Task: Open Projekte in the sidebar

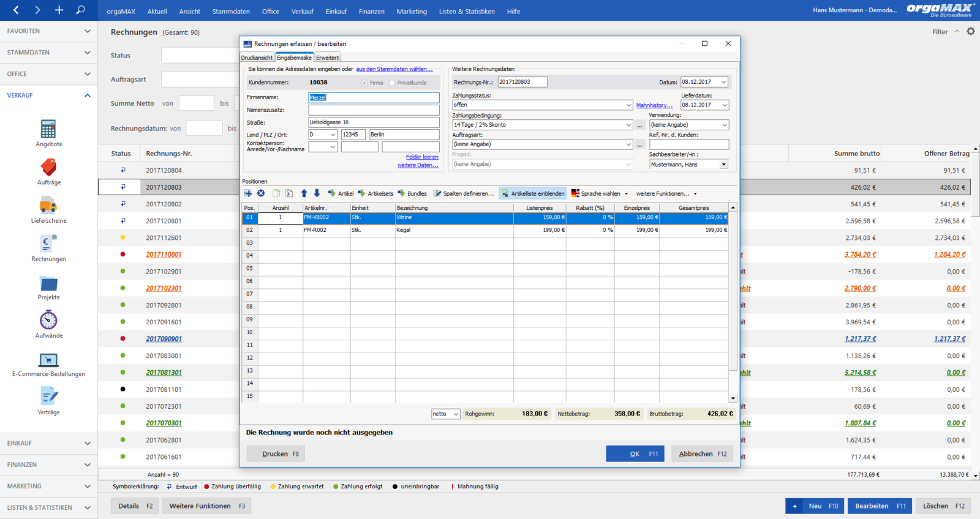Action: pos(48,286)
